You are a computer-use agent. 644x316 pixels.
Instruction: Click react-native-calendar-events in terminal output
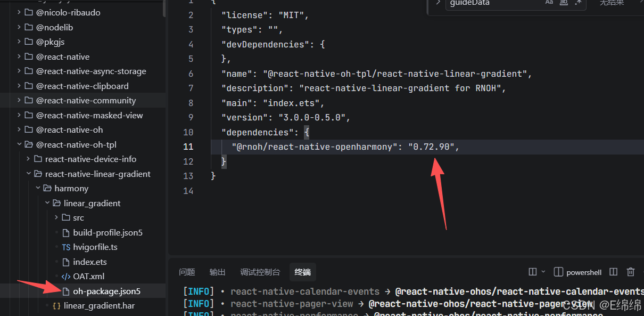pyautogui.click(x=305, y=291)
